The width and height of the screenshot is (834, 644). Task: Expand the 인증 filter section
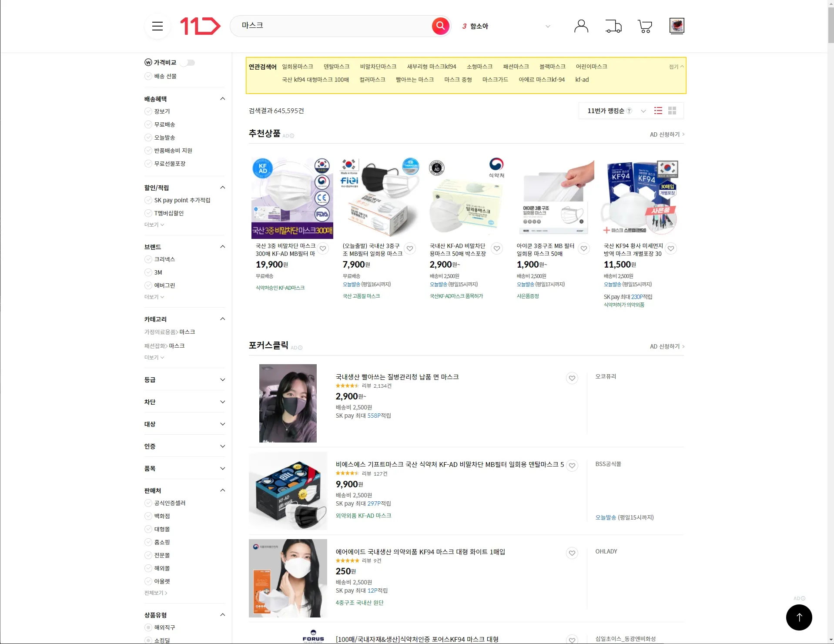coord(223,446)
